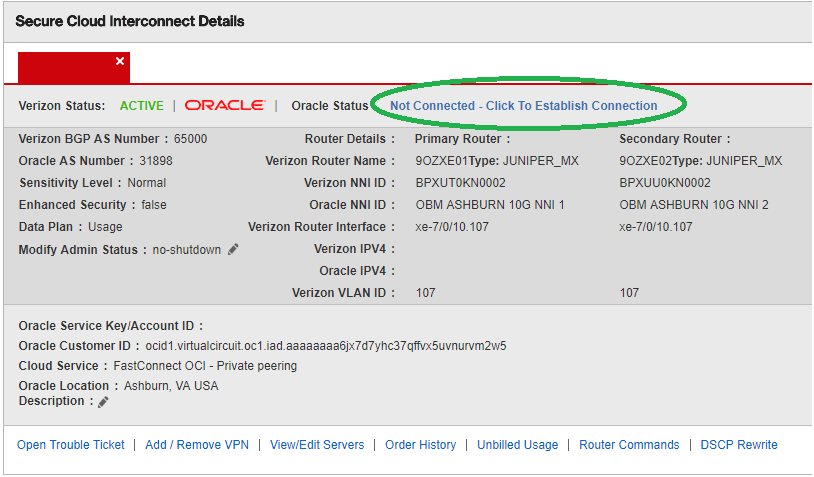Click the green ACTIVE Verizon status
The width and height of the screenshot is (814, 477).
[x=141, y=105]
